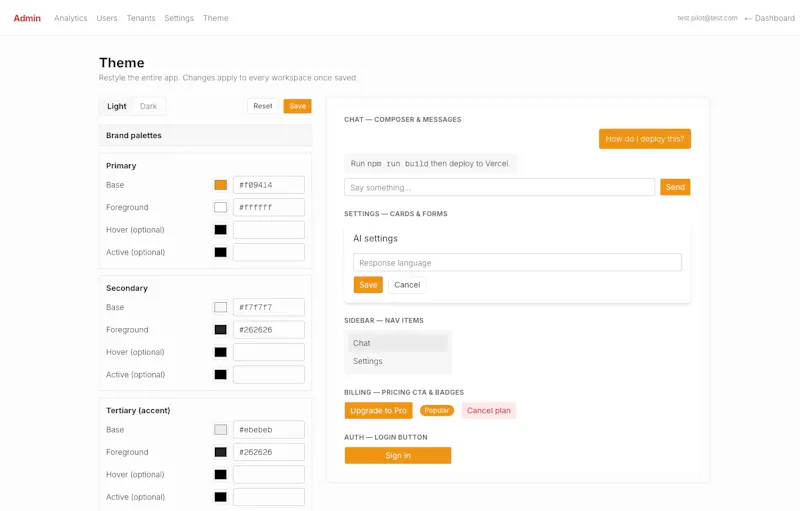Screen dimensions: 800x511
Task: Open the Analytics admin page
Action: point(70,18)
